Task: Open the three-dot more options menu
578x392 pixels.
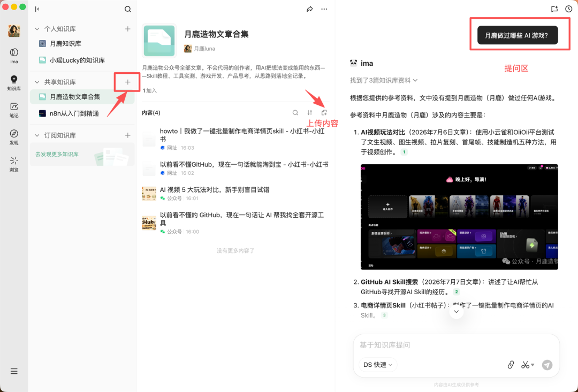Action: coord(324,9)
